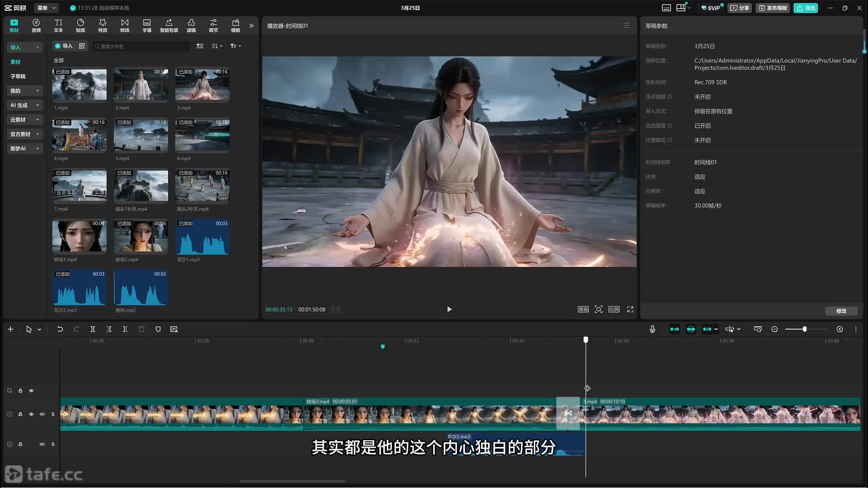Click the timeline zoom slider handle

(805, 329)
